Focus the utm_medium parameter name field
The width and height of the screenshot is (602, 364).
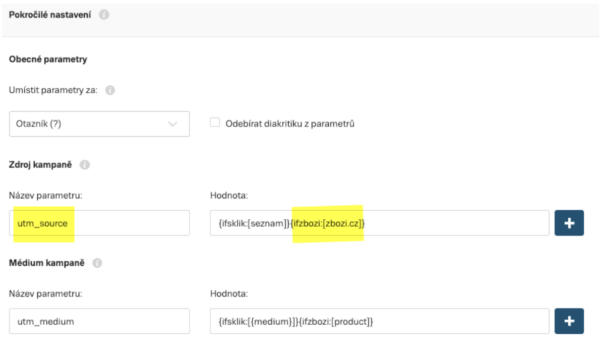[x=99, y=321]
